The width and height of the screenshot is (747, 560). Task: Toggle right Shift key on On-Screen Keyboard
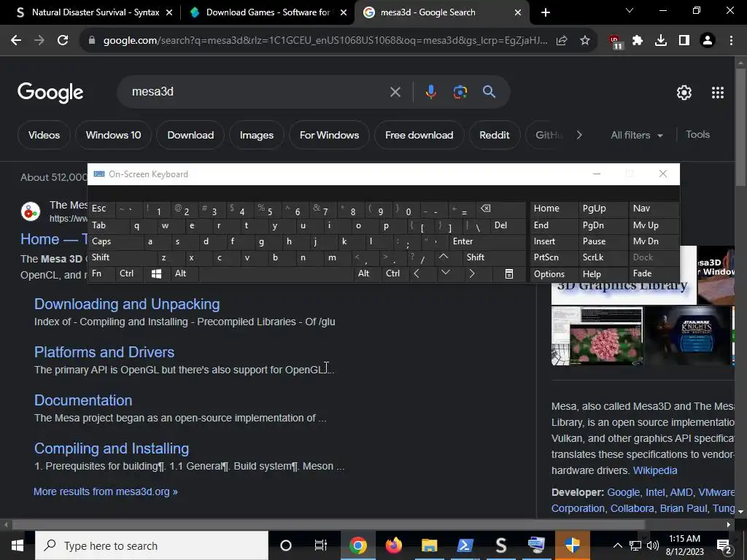(494, 257)
